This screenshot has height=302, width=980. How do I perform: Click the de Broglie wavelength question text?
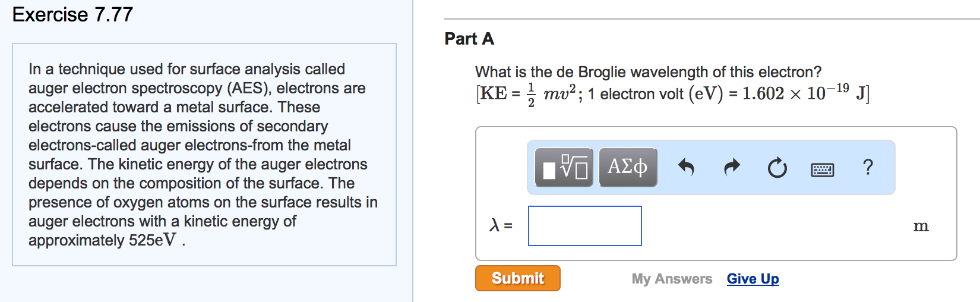click(x=648, y=72)
